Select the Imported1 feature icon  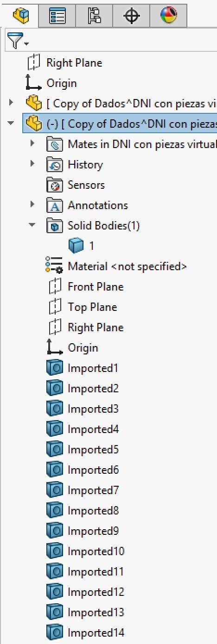[x=55, y=368]
